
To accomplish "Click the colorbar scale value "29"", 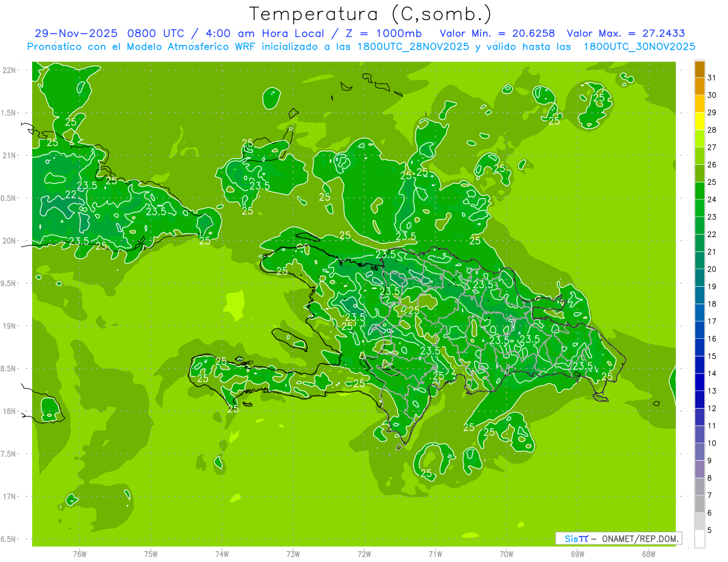I will tap(712, 112).
